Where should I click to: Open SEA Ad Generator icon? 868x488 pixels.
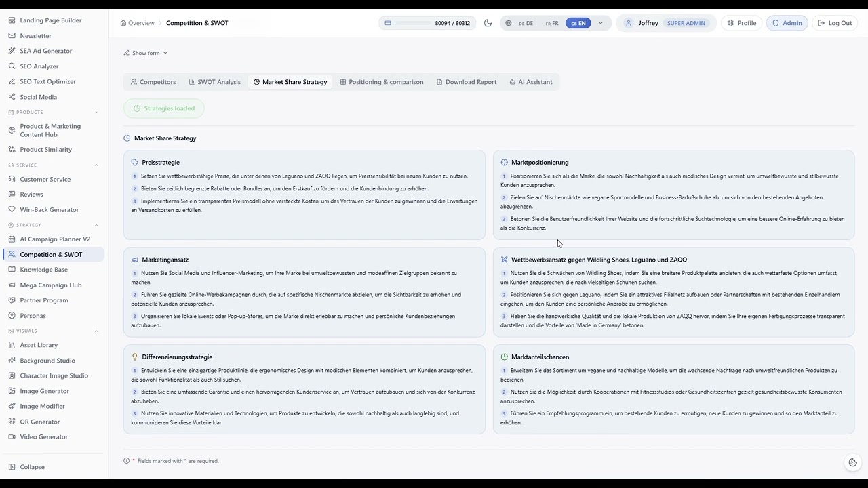[x=12, y=51]
